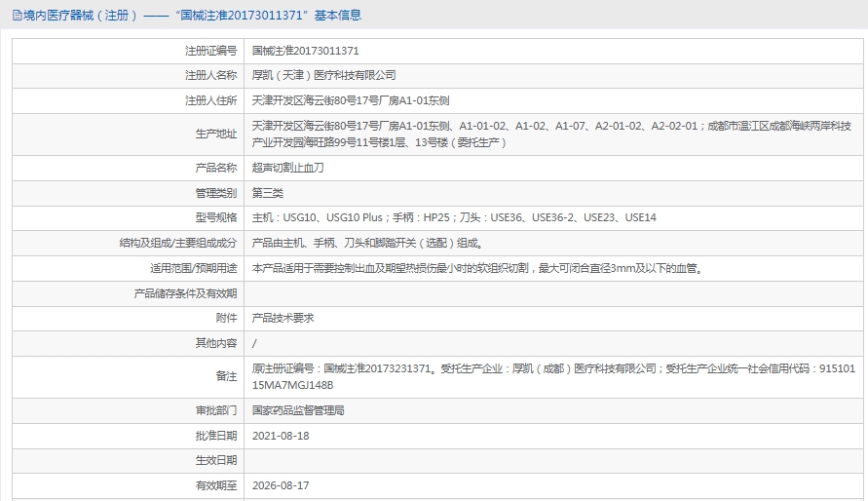This screenshot has height=501, width=868.
Task: Click the 适用范围/预期用途 label
Action: click(x=193, y=268)
